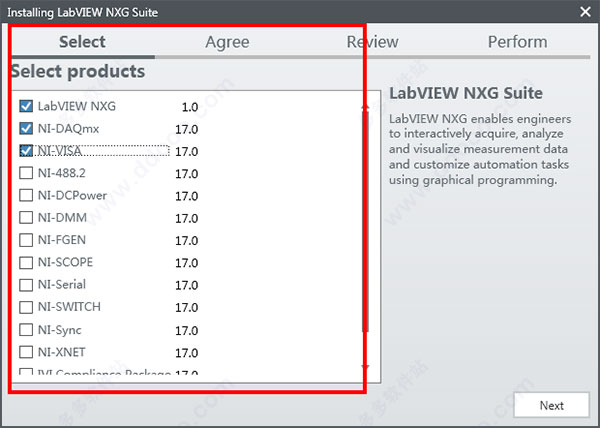Click the NI-DCPower product name
This screenshot has height=428, width=600.
(72, 195)
